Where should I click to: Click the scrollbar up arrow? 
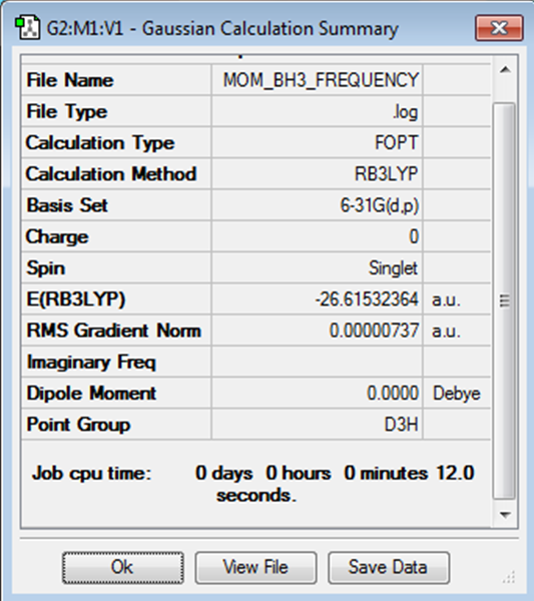tap(505, 70)
